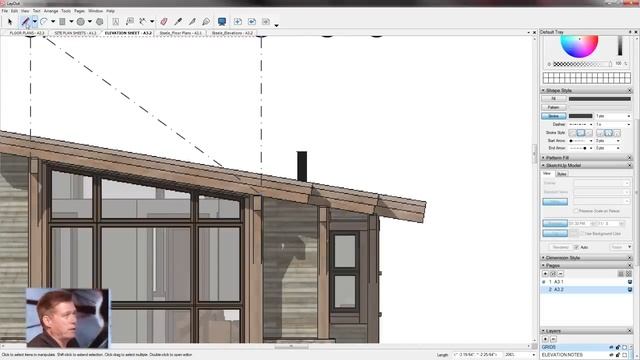
Task: Open the Start Arrow style dropdown
Action: pos(591,141)
